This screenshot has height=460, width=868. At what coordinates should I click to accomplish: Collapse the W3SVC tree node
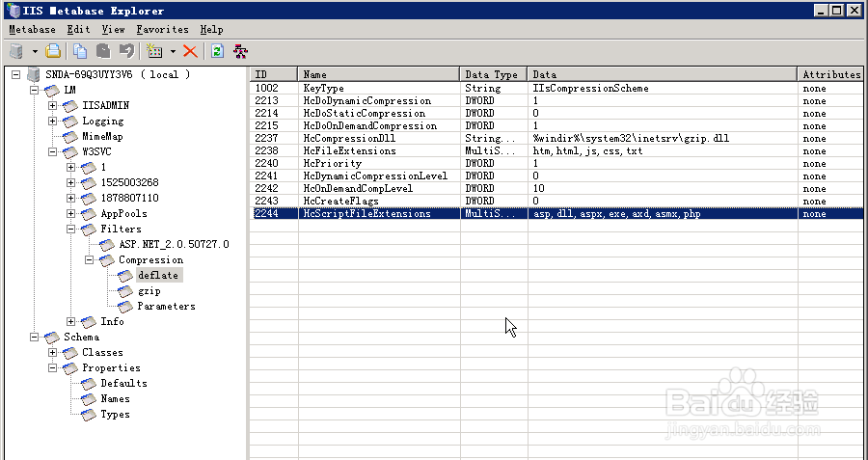click(53, 151)
